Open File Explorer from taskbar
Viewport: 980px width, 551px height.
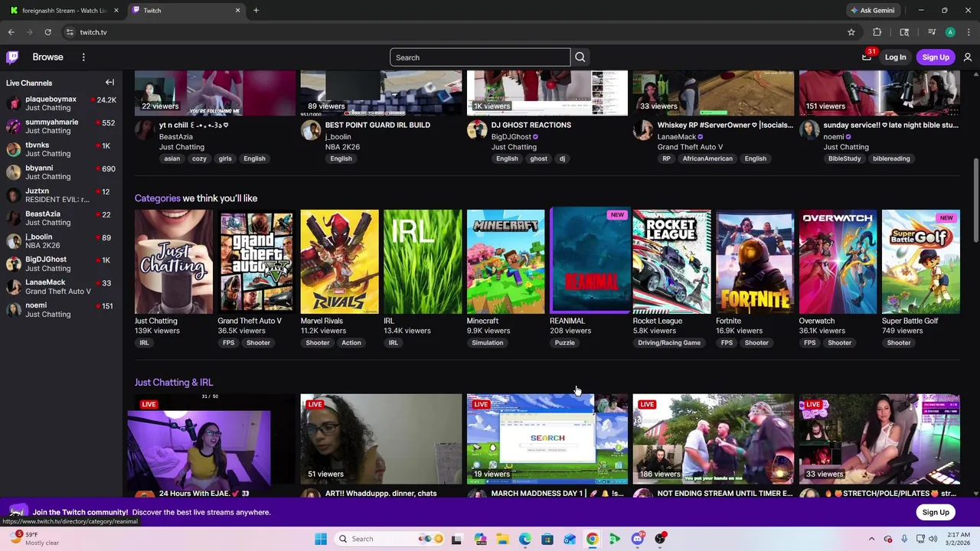(502, 539)
